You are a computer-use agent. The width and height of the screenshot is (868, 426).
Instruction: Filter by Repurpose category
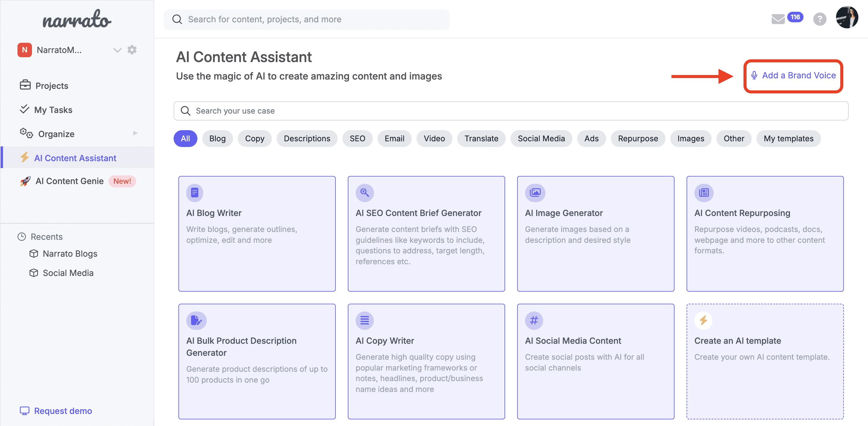(x=638, y=138)
